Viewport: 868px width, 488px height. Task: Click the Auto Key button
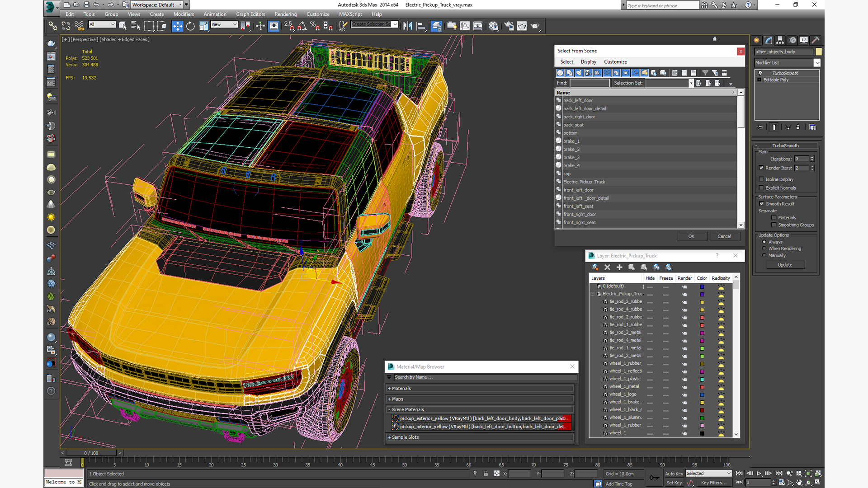point(674,474)
